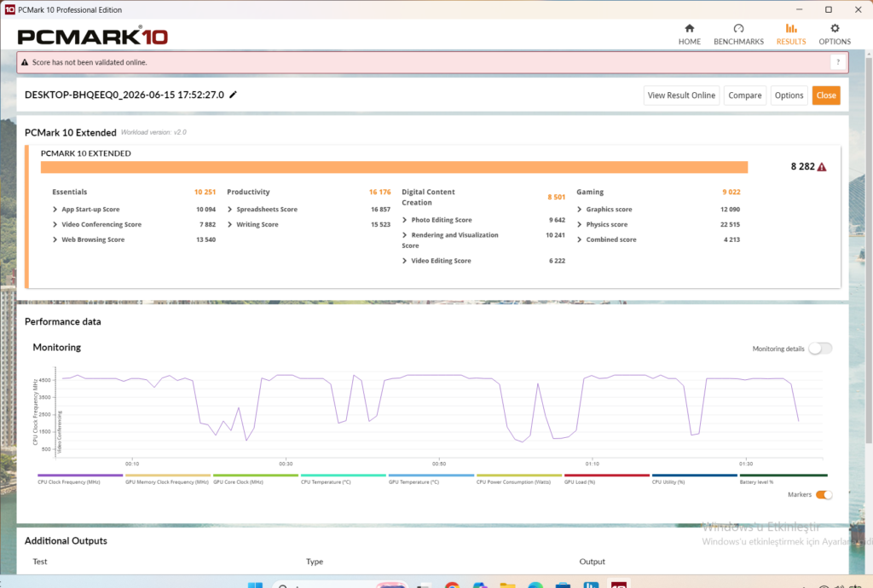873x588 pixels.
Task: Click the Gaming heading
Action: (x=590, y=192)
